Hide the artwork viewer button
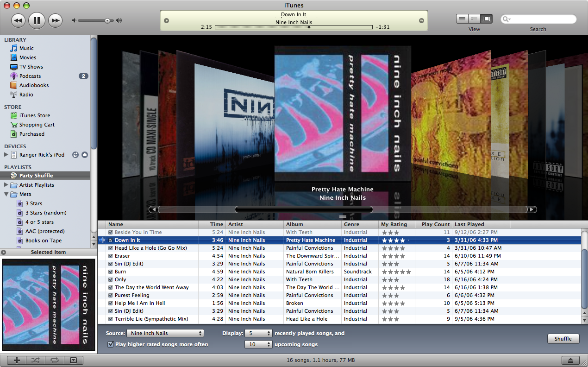 (73, 360)
